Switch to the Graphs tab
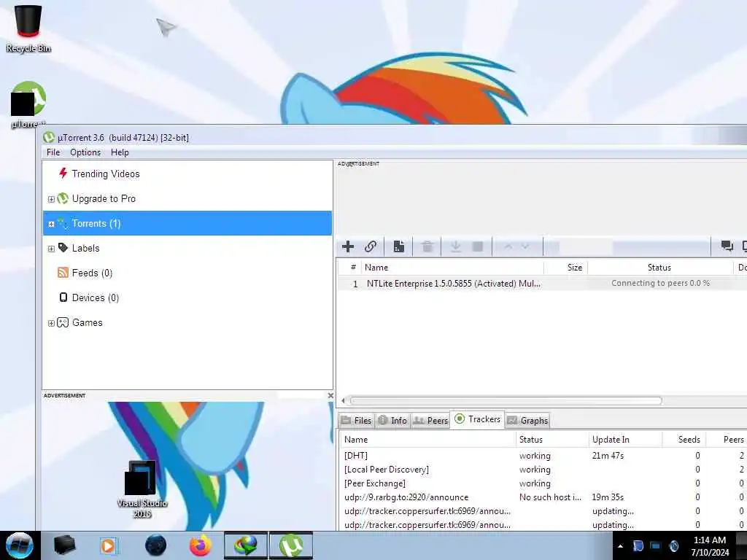This screenshot has height=560, width=747. [x=527, y=421]
